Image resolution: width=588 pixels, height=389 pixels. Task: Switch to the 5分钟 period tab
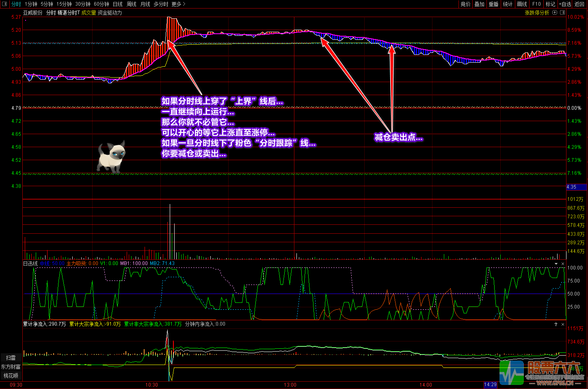click(x=47, y=4)
